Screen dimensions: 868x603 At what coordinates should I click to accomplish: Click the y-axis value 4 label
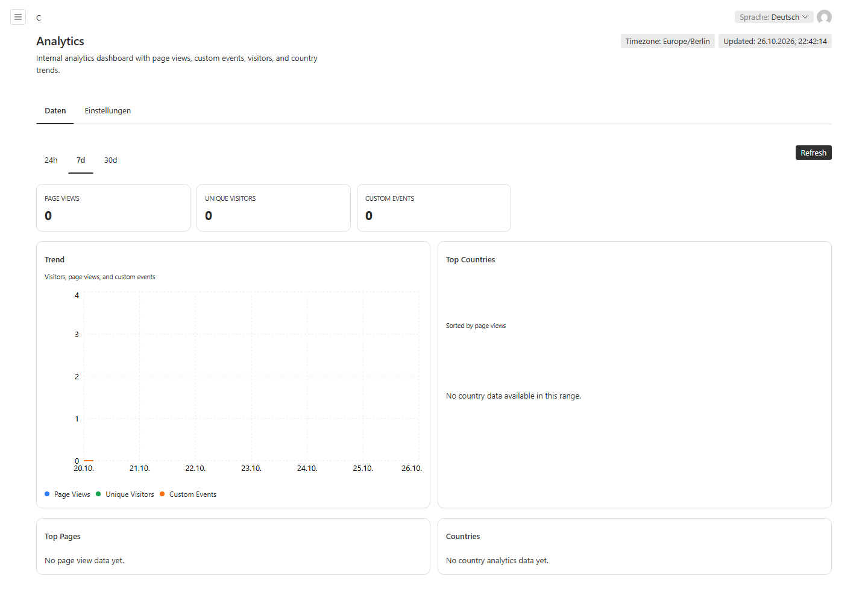tap(77, 295)
